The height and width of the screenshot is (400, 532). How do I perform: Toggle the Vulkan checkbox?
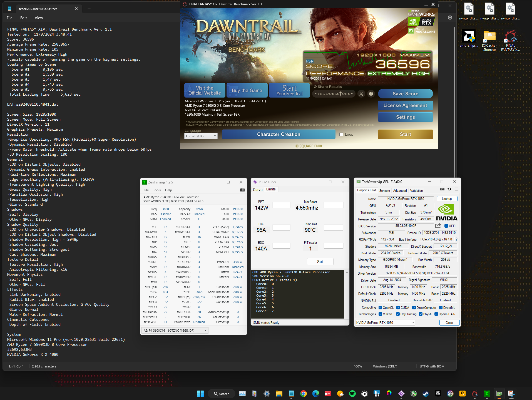coord(380,314)
